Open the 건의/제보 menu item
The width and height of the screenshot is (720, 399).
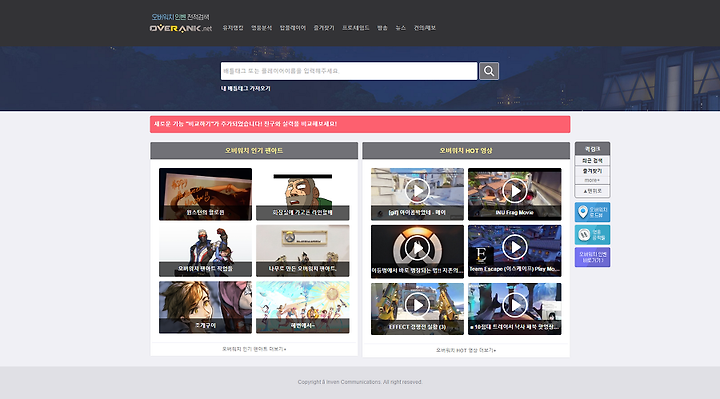[x=425, y=28]
